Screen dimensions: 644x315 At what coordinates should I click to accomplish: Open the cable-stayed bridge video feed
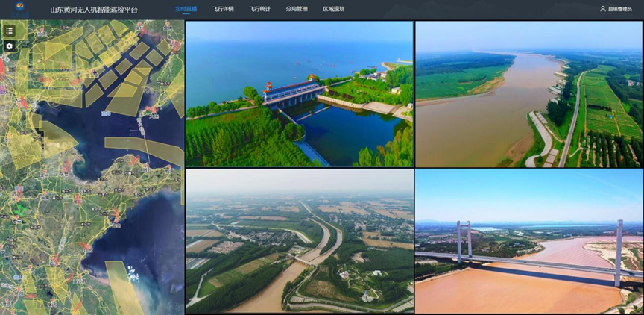(x=528, y=241)
